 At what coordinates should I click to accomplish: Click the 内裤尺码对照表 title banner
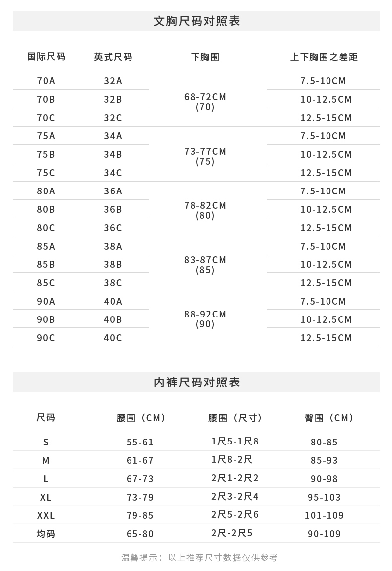(x=196, y=382)
